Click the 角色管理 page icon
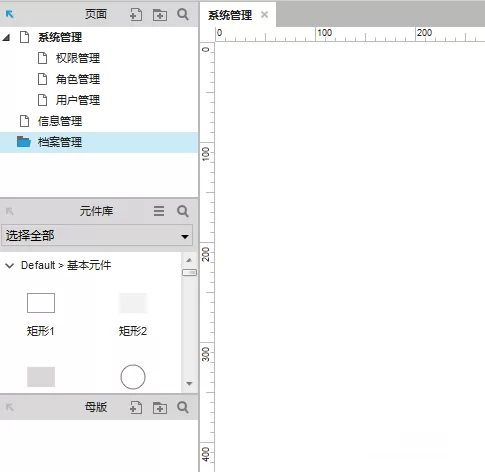This screenshot has width=485, height=472. [42, 79]
